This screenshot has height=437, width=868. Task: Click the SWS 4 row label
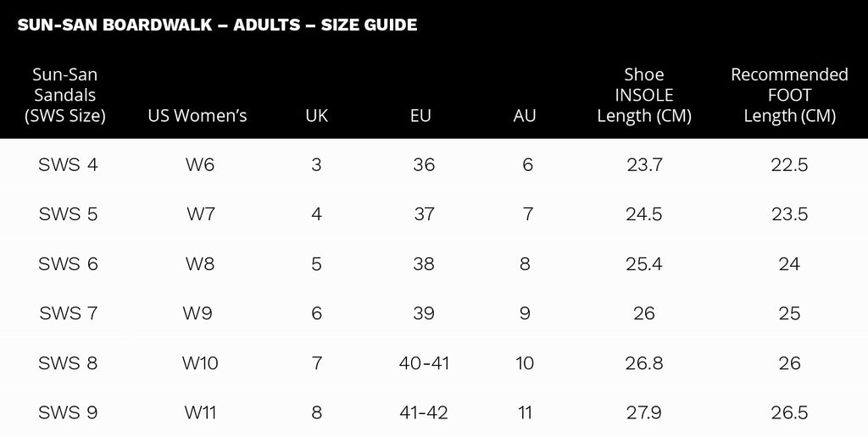(x=69, y=165)
